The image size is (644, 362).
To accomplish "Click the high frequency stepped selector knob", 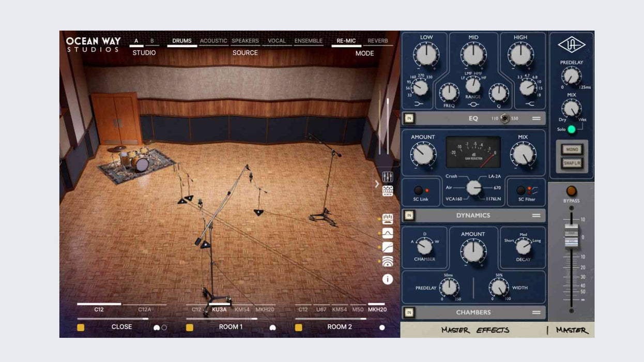I will point(527,88).
